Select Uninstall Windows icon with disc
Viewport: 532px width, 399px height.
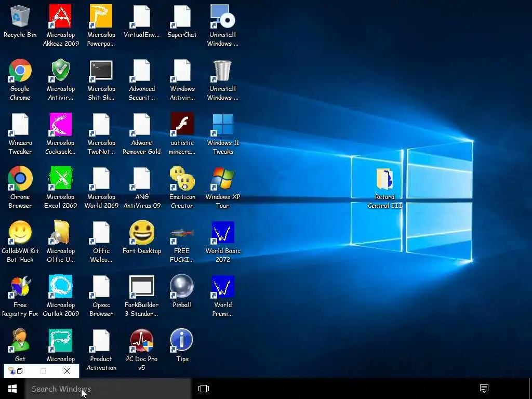(x=222, y=26)
